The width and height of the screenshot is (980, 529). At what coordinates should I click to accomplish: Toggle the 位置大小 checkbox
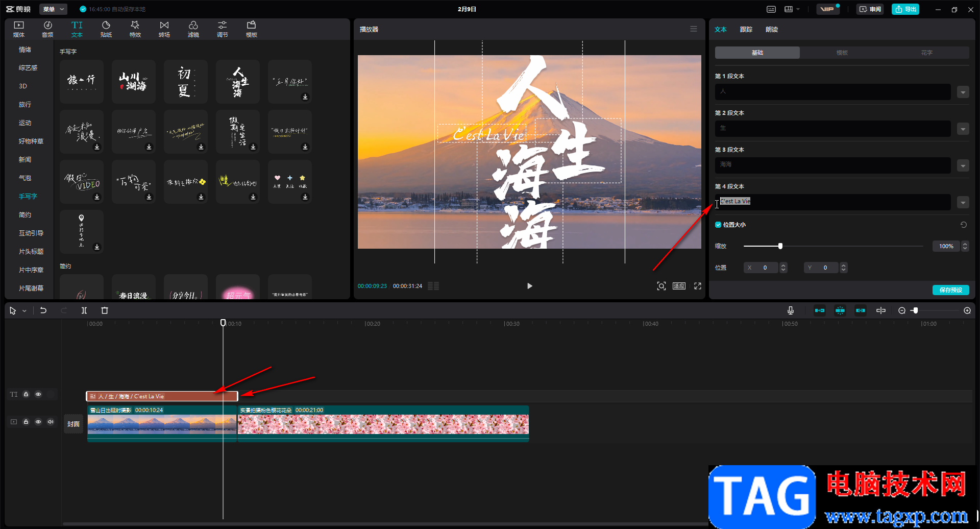point(718,225)
